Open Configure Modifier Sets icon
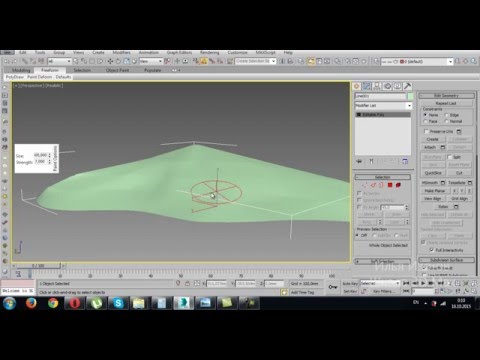 pyautogui.click(x=405, y=161)
